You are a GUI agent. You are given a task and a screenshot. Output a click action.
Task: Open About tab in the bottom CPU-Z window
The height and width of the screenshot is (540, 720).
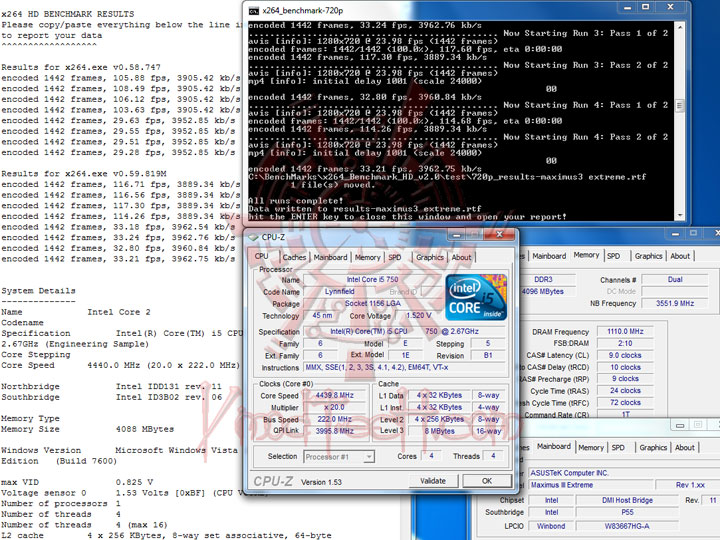click(x=685, y=448)
